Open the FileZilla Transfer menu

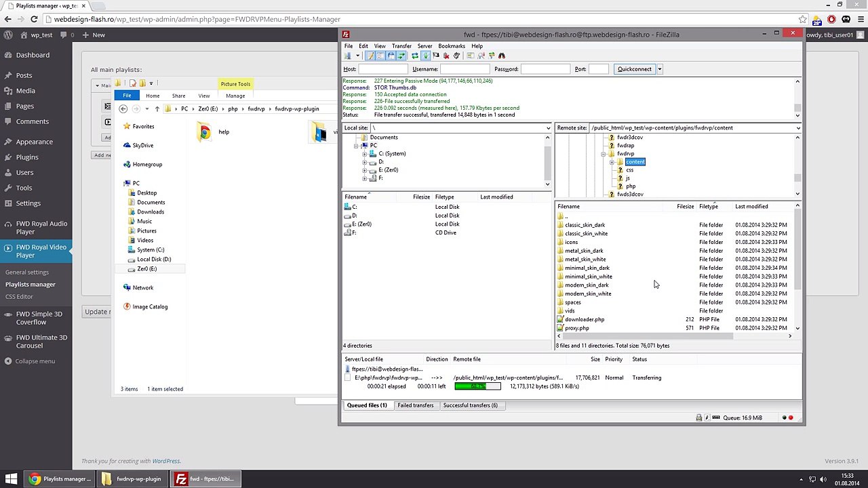click(401, 46)
